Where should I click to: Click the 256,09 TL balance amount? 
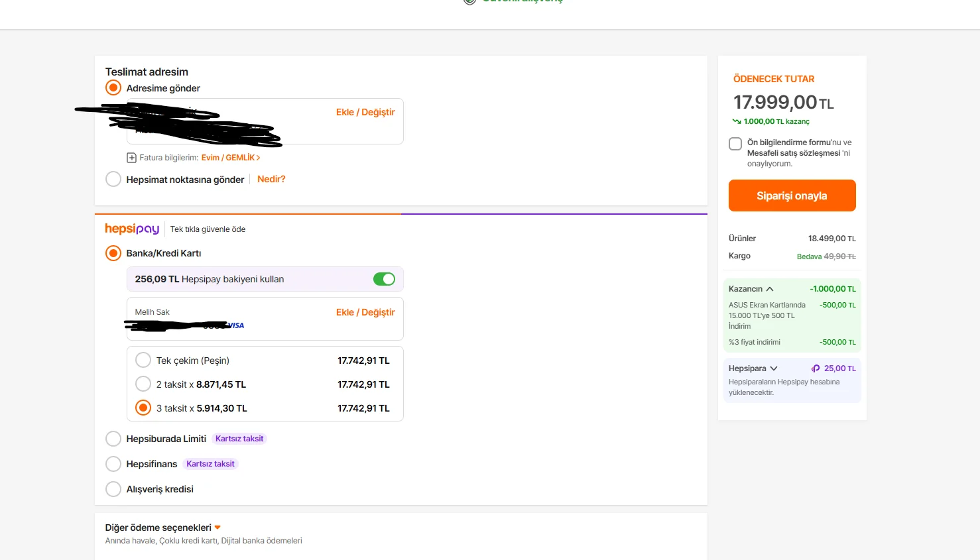click(x=157, y=279)
